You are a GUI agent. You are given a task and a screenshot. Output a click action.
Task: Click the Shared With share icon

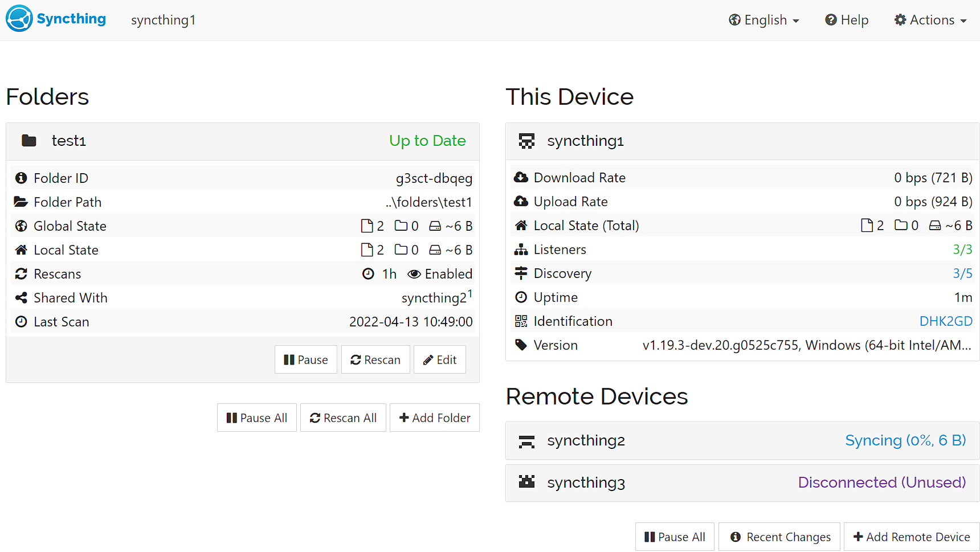[x=21, y=297]
